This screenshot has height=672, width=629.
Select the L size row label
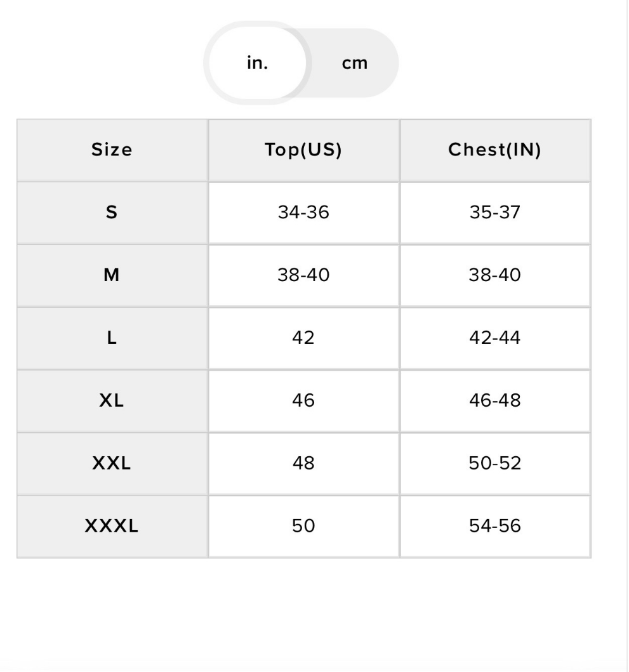pyautogui.click(x=112, y=338)
